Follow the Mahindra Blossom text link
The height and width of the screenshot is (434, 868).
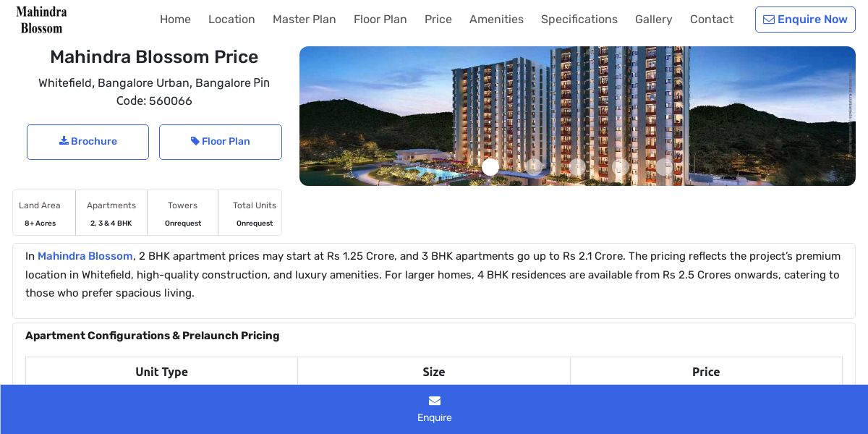(x=85, y=256)
